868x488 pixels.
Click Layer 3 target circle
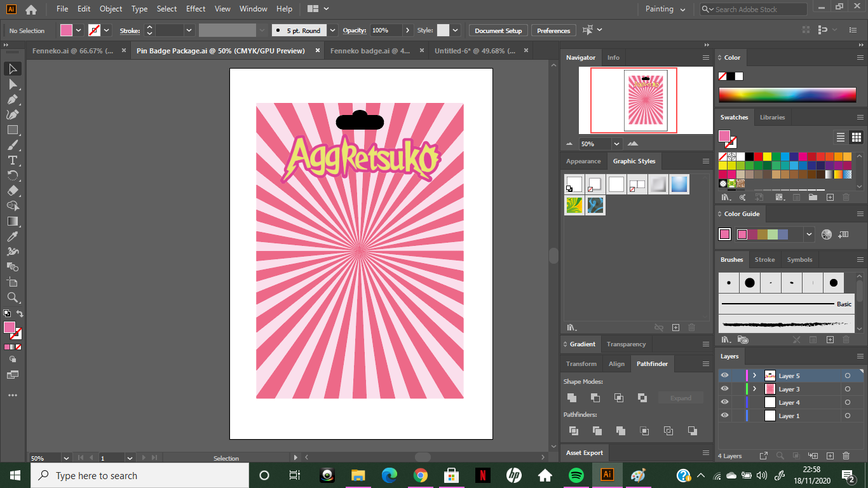tap(847, 389)
